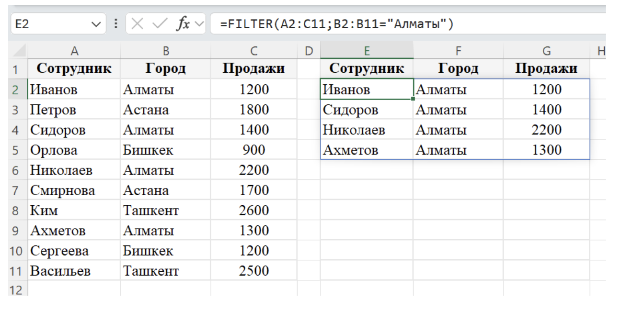The image size is (644, 311).
Task: Click the fill handle of cell E2
Action: click(x=413, y=99)
